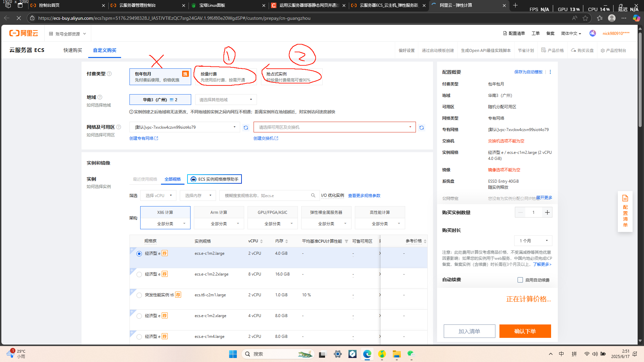
Task: Open purchase duration 1个月 dropdown
Action: coord(533,241)
